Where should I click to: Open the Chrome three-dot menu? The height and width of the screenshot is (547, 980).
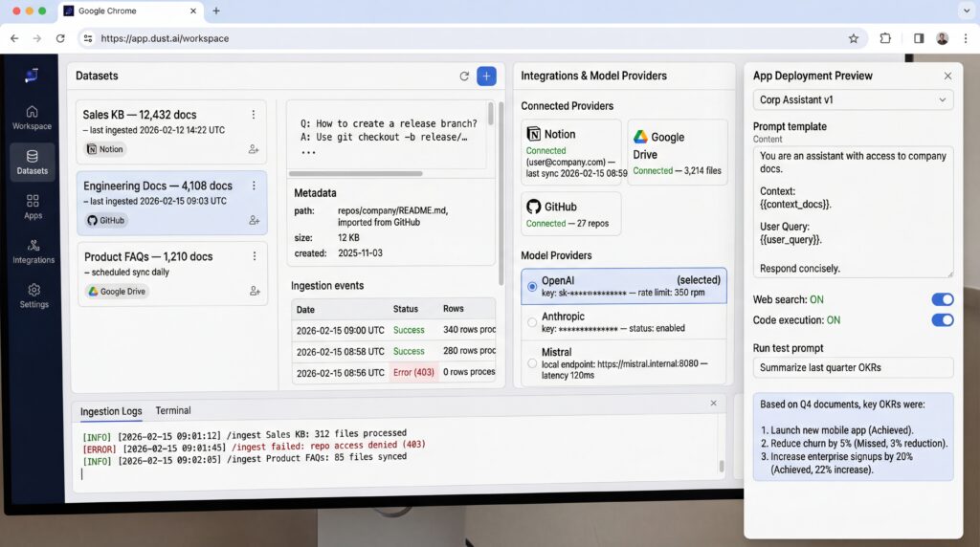point(966,38)
